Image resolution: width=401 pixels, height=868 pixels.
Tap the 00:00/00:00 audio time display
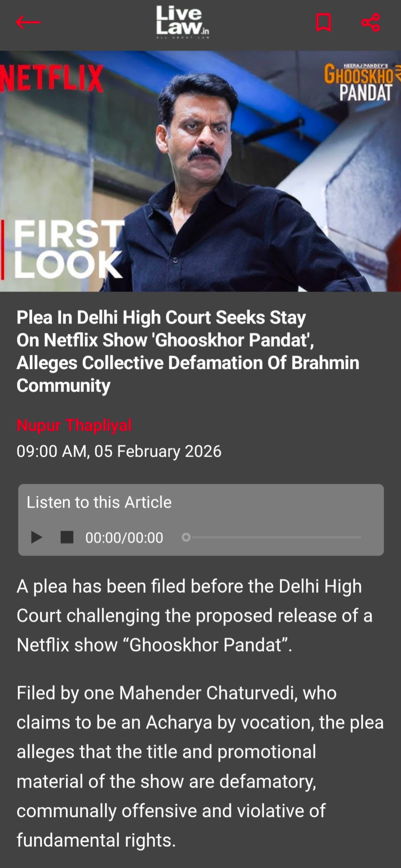point(124,537)
